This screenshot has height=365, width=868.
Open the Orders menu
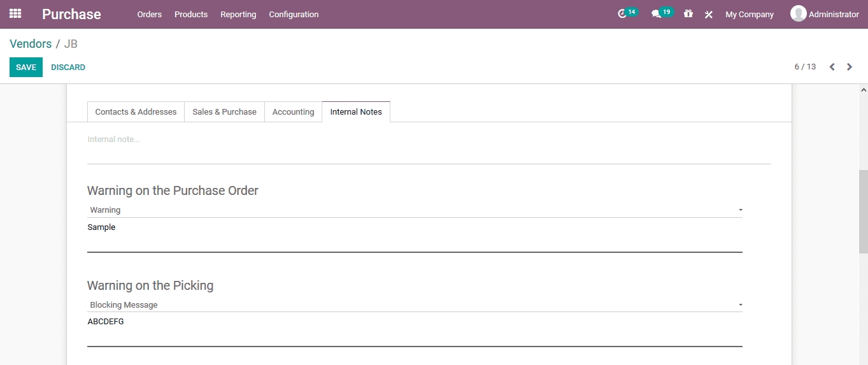[150, 14]
